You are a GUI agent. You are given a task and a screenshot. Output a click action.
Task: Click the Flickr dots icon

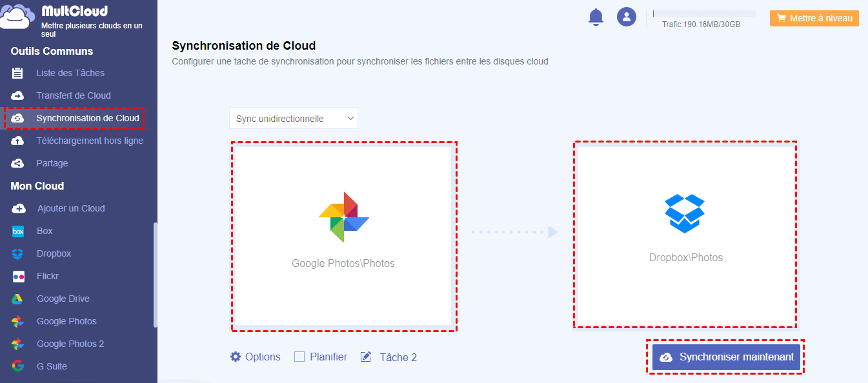18,276
